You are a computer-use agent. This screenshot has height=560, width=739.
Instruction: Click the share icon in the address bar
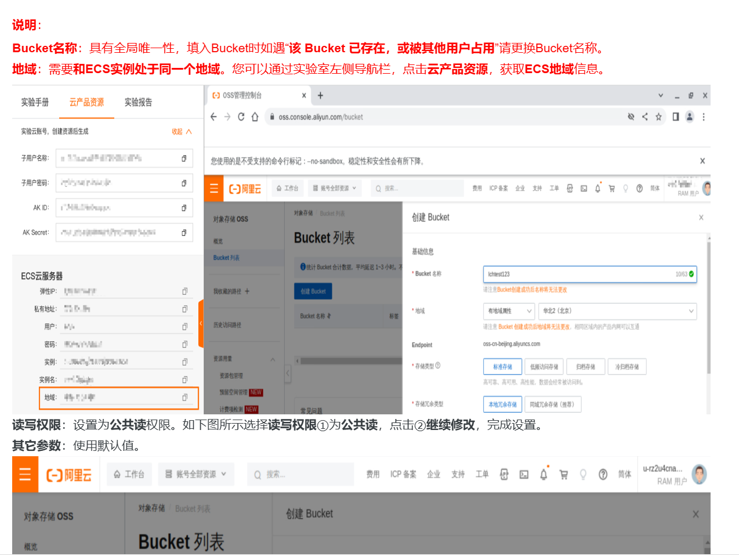coord(644,117)
